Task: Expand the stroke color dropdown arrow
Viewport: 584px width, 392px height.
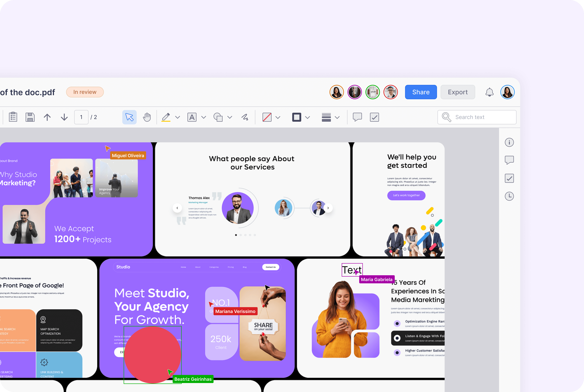Action: click(278, 117)
